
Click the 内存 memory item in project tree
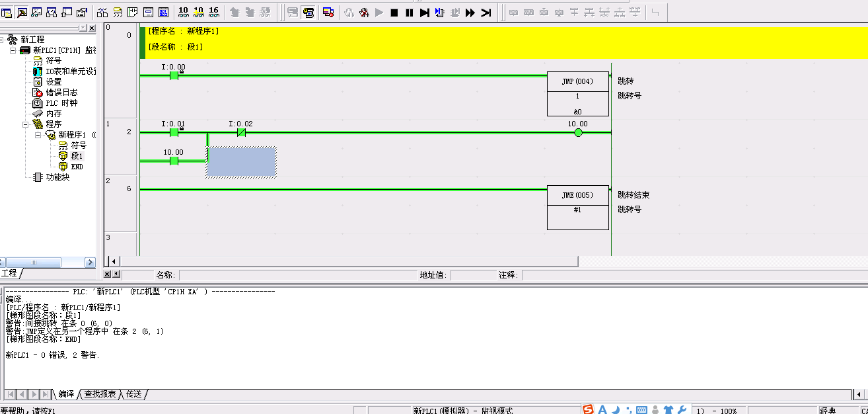(54, 114)
